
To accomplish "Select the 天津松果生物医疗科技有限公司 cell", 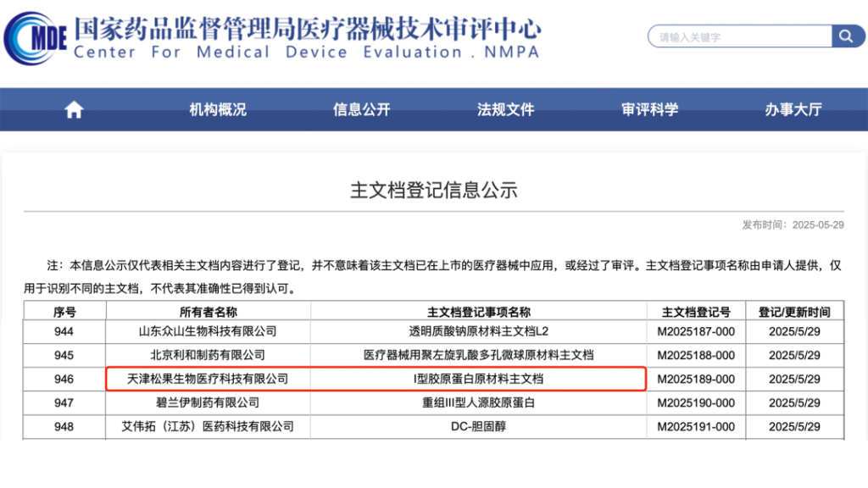I will click(x=208, y=379).
